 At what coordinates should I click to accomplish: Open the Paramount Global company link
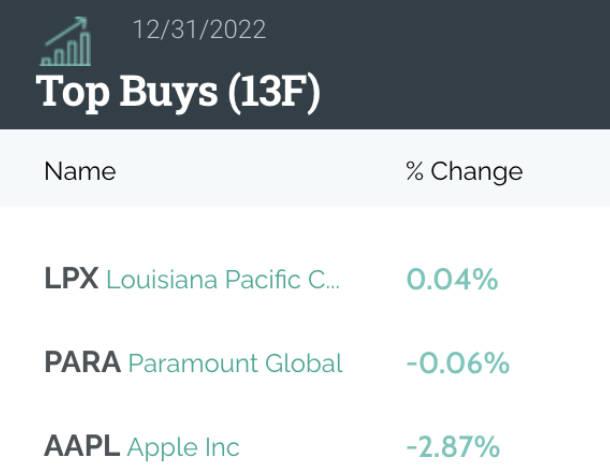[x=236, y=362]
